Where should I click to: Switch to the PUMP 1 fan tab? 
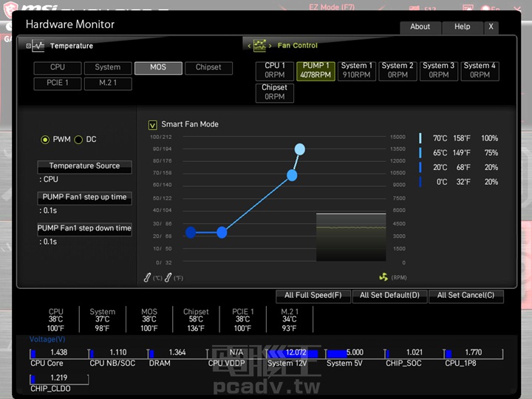coord(316,70)
